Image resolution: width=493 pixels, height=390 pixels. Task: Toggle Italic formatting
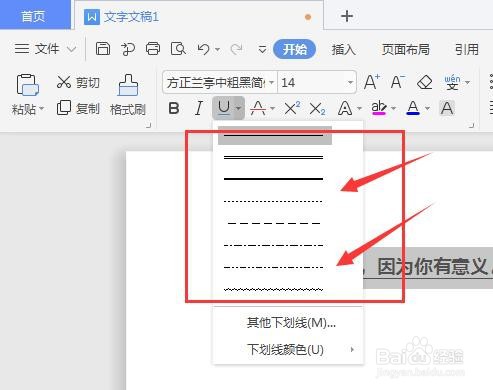coord(199,108)
